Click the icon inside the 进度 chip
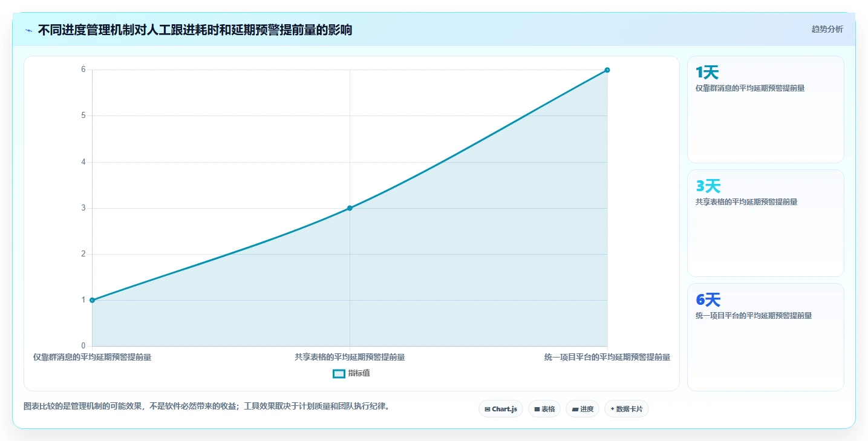Screen dimensions: 868x441 click(x=575, y=410)
